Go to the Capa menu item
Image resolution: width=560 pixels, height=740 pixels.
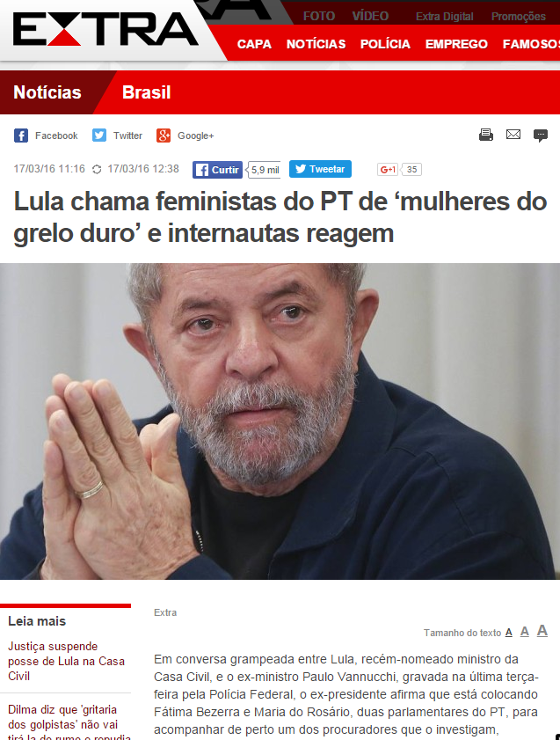coord(254,44)
